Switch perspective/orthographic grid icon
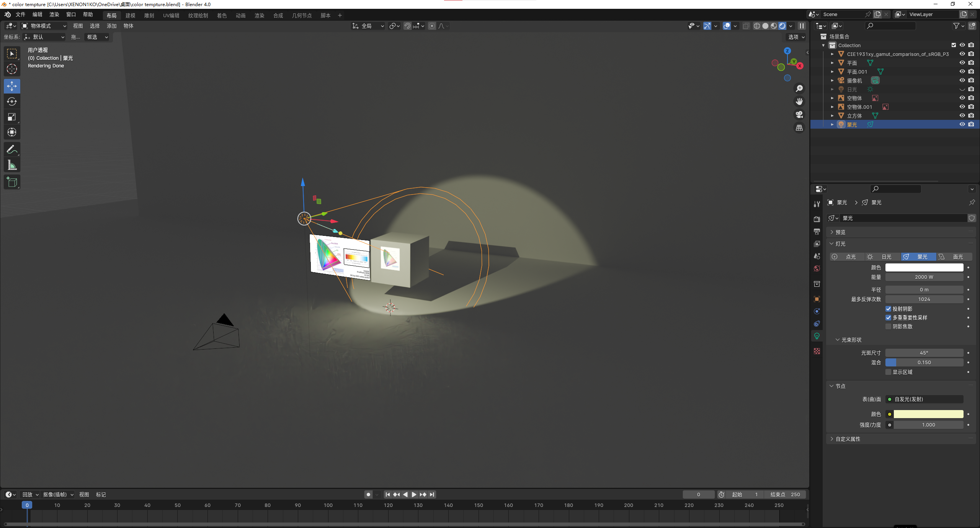 799,128
